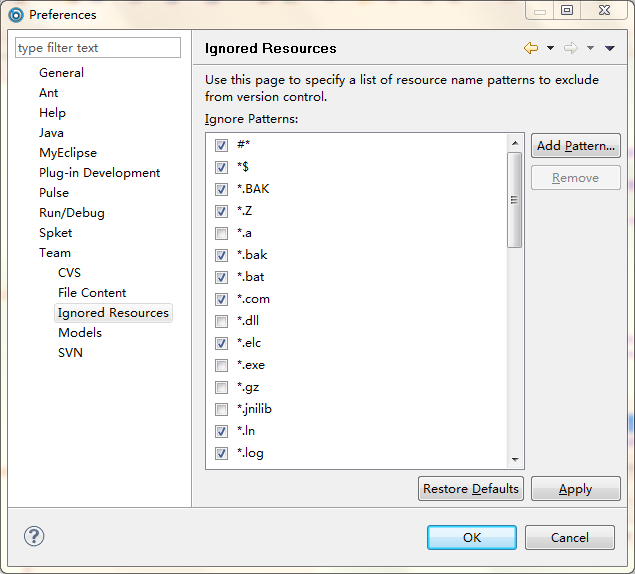Click the type filter text field

[x=98, y=48]
